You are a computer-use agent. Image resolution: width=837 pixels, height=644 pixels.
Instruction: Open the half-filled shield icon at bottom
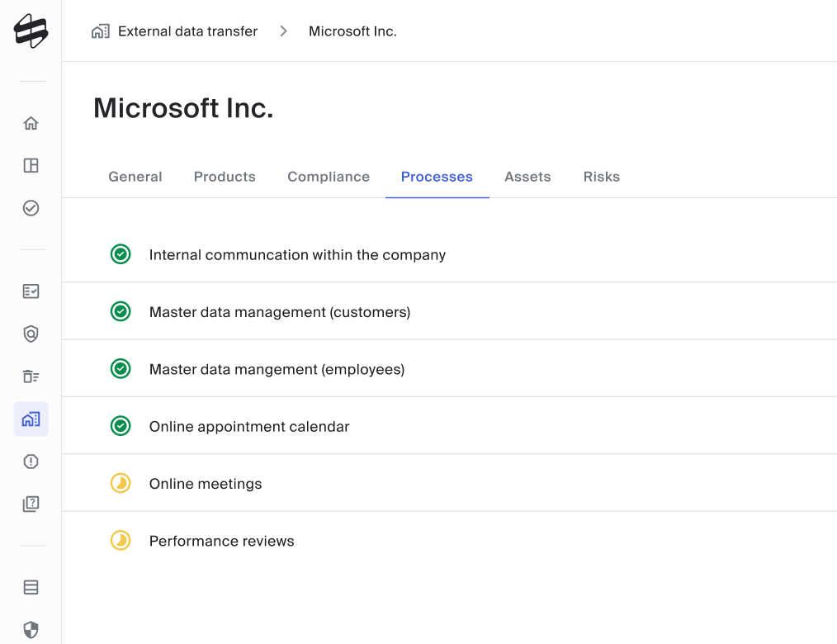click(31, 630)
